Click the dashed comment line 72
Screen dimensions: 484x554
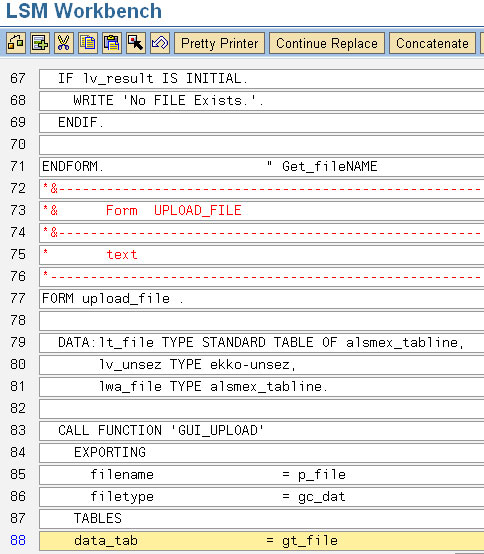[x=261, y=189]
